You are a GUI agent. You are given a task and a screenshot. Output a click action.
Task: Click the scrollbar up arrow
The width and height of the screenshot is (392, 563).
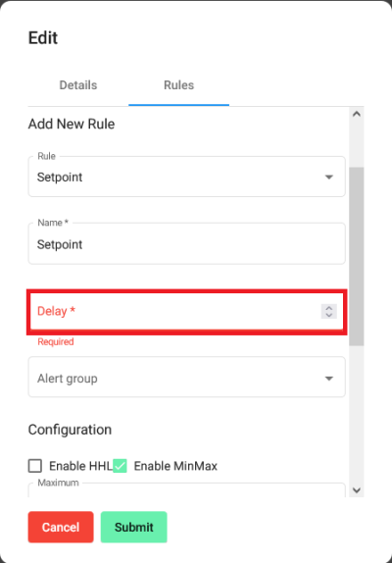(x=357, y=114)
